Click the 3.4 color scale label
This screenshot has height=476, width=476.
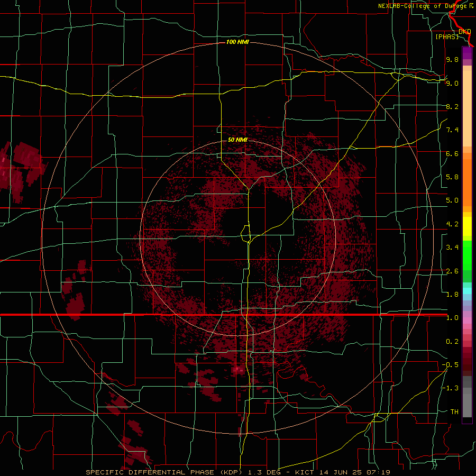(x=452, y=248)
